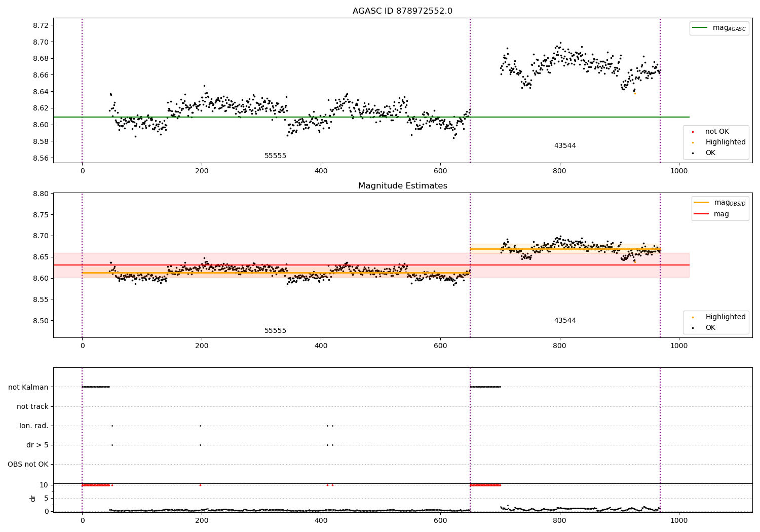This screenshot has width=760, height=532.
Task: Click the 'OBS not OK' row label
Action: (x=28, y=465)
